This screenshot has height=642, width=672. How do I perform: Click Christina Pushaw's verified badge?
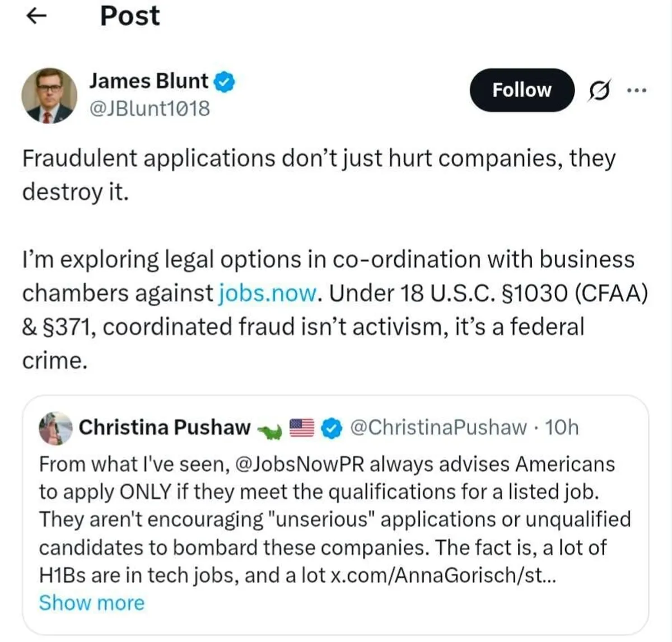point(333,428)
